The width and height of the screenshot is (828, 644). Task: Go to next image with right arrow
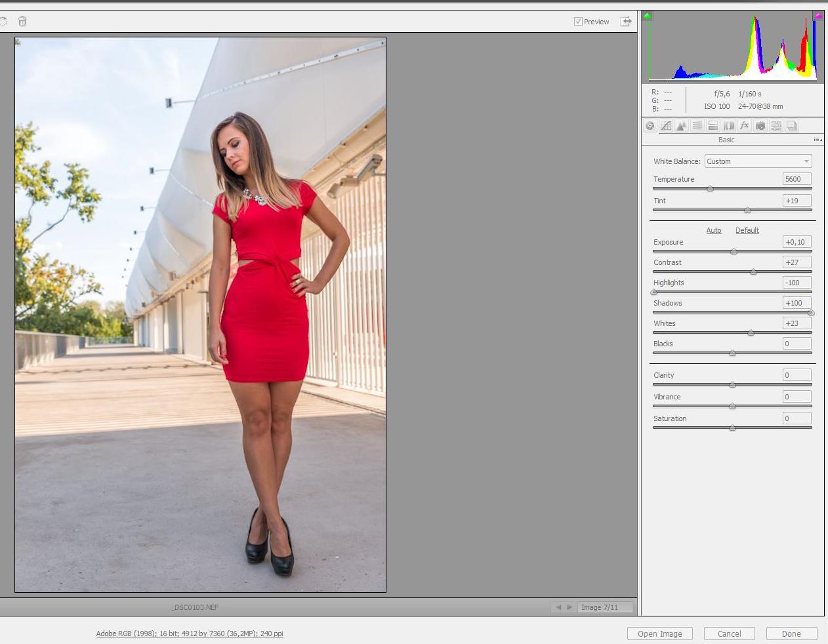(x=569, y=607)
